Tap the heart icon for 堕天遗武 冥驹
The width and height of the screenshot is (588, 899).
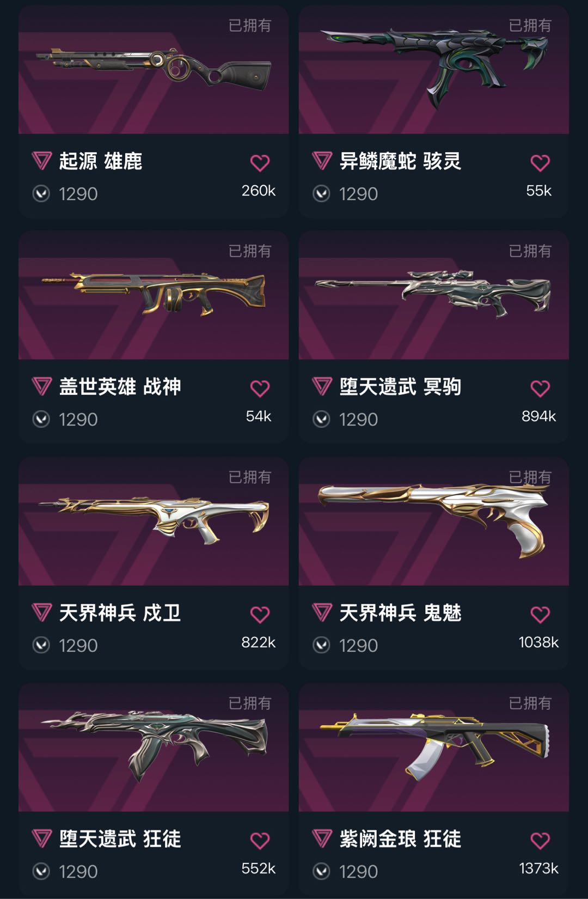coord(540,388)
